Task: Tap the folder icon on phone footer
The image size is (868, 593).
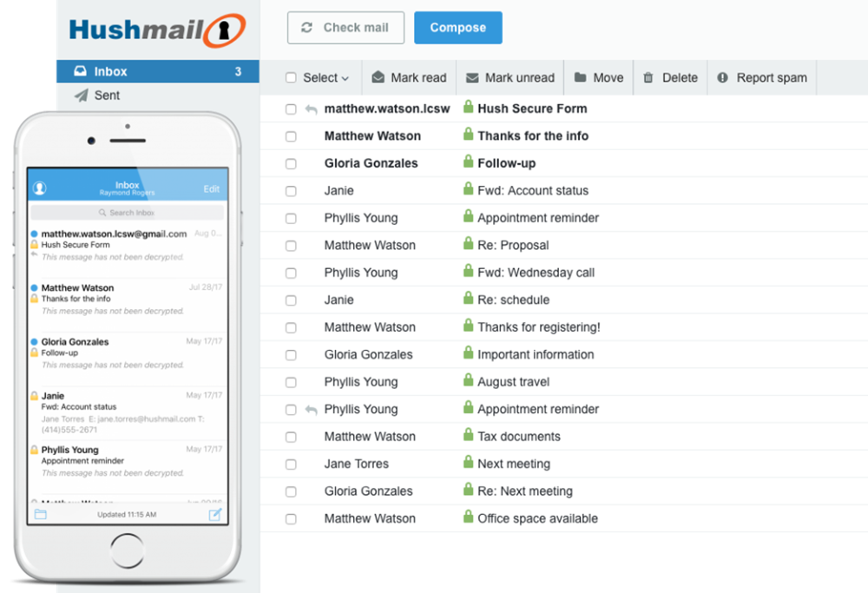Action: (41, 514)
